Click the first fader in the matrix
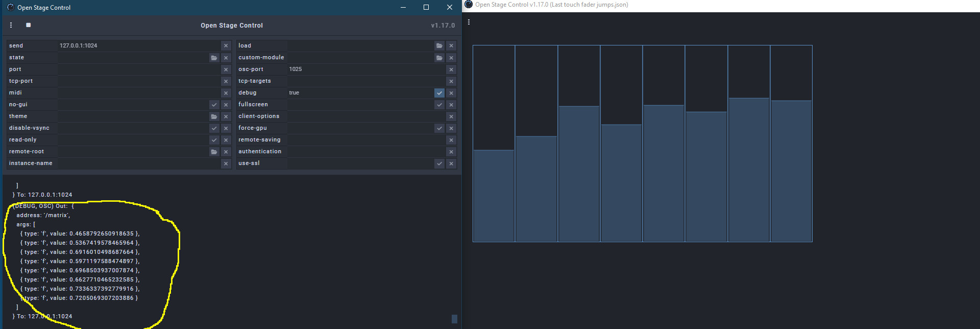The height and width of the screenshot is (329, 980). [494, 144]
